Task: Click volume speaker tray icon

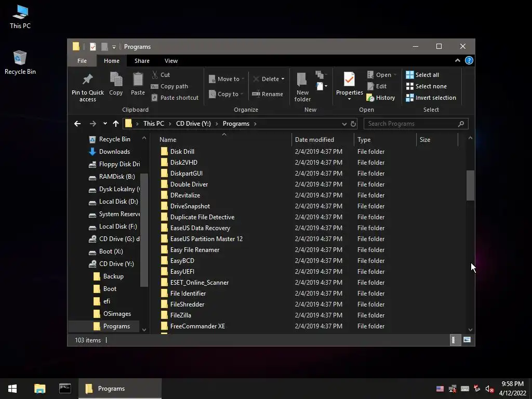Action: (489, 389)
